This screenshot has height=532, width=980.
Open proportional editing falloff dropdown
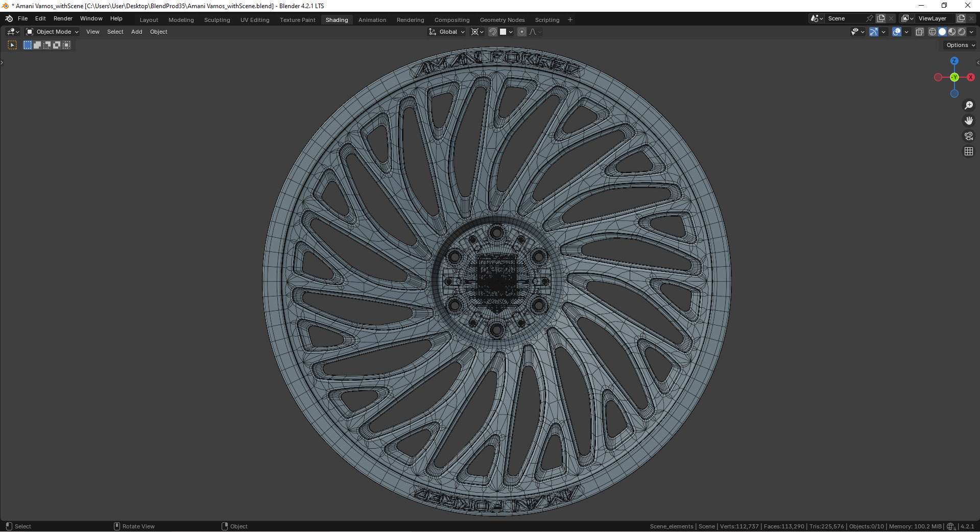click(x=535, y=32)
